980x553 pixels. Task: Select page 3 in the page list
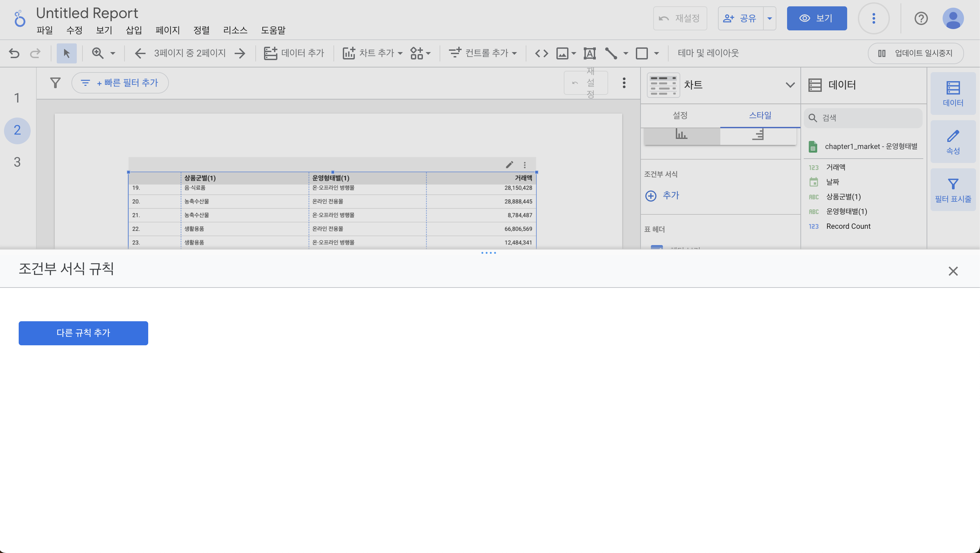click(17, 162)
